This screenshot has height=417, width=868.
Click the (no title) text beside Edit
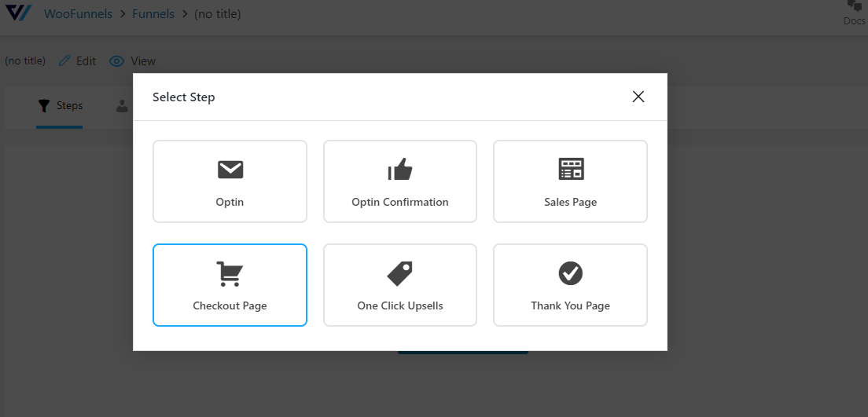(x=25, y=60)
